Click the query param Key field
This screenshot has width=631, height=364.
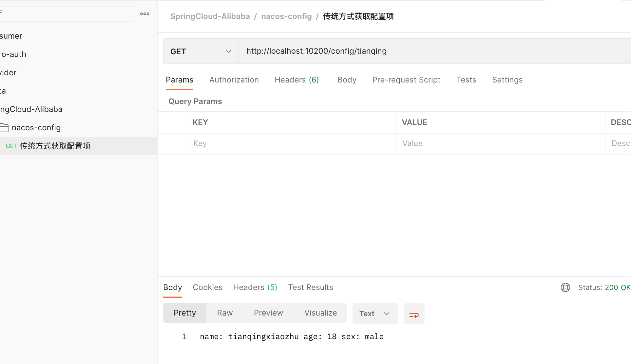click(291, 143)
